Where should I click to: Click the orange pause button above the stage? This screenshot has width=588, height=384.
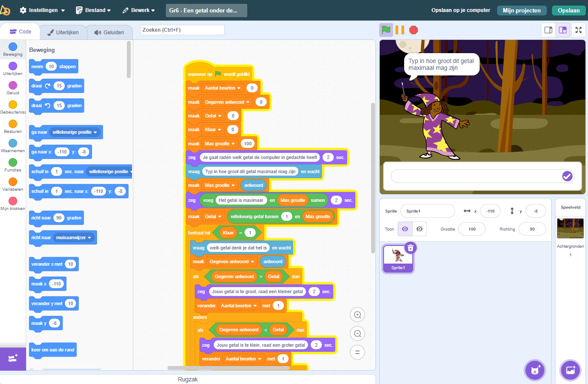tap(400, 30)
